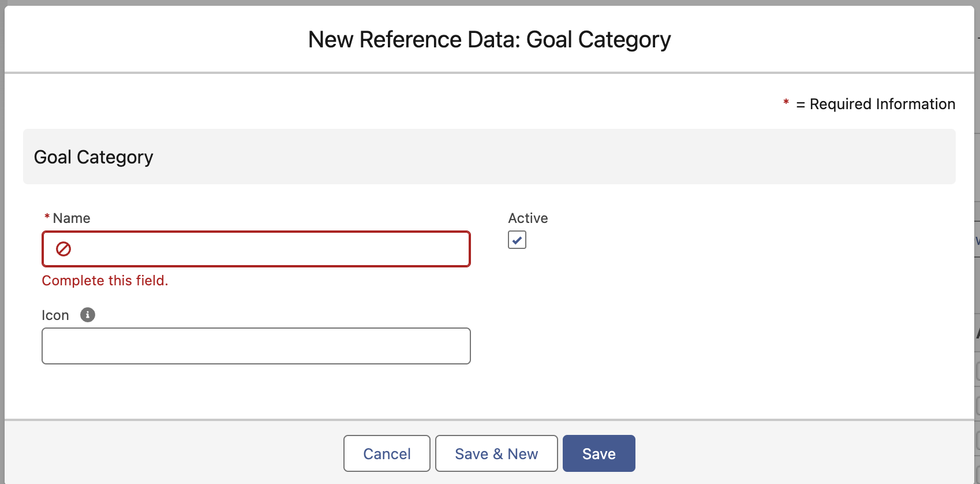Cancel the new Goal Category dialog

[x=387, y=453]
